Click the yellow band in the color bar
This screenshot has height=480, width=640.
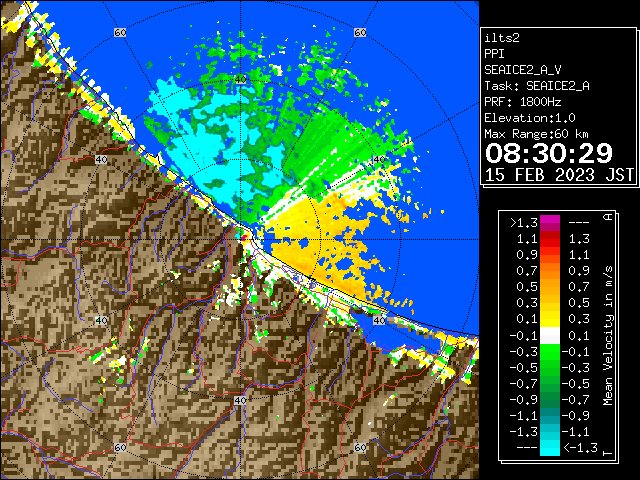(550, 319)
